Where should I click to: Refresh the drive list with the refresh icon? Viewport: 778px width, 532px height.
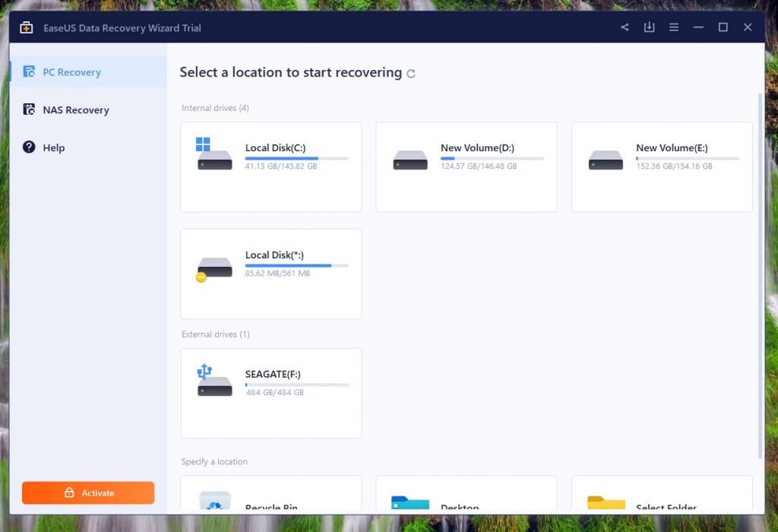(411, 73)
